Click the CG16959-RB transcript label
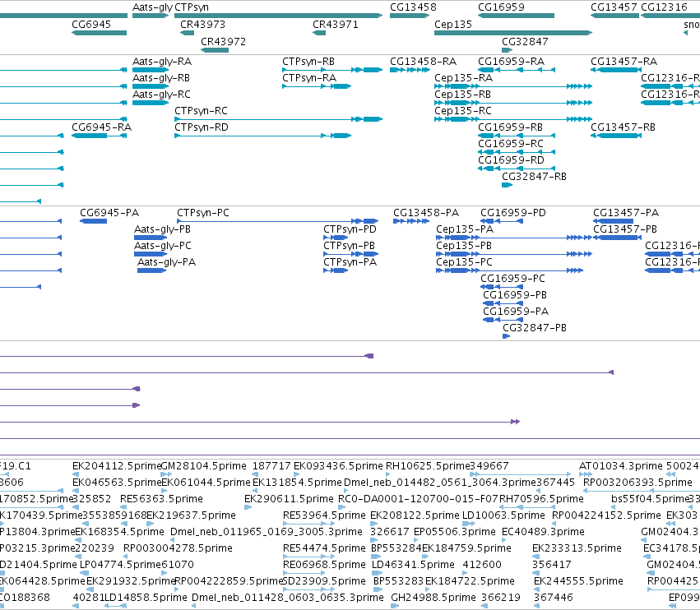The height and width of the screenshot is (610, 700). tap(510, 127)
